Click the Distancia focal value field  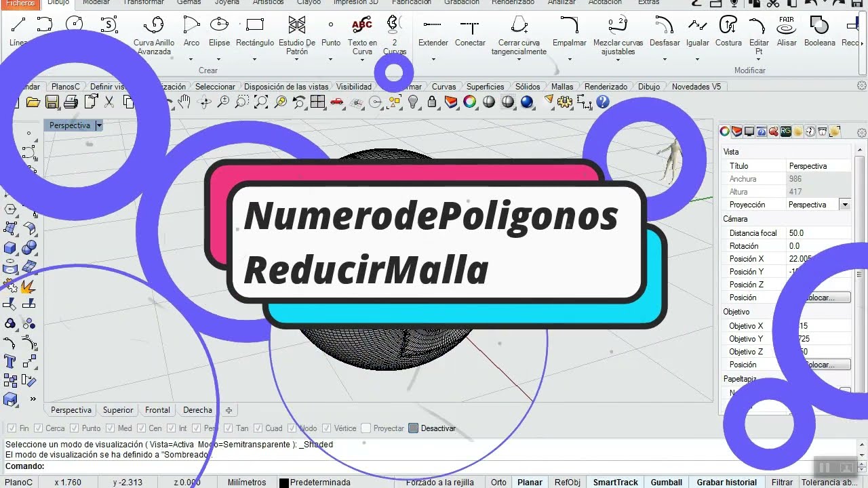(818, 233)
